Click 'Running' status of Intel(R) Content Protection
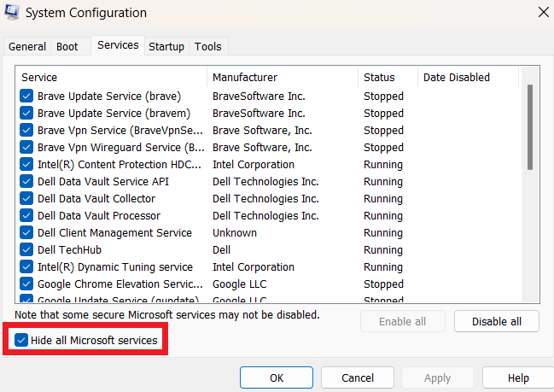Screen dimensions: 554x392 (x=383, y=165)
